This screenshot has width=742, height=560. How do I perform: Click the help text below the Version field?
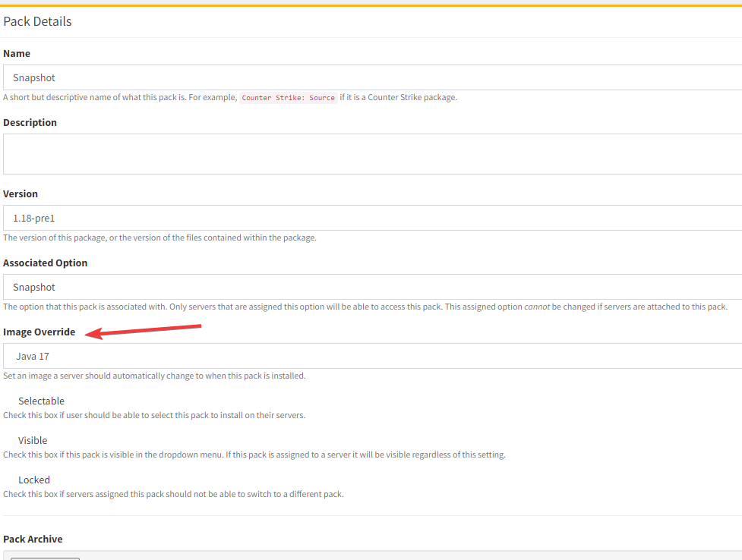pyautogui.click(x=159, y=238)
